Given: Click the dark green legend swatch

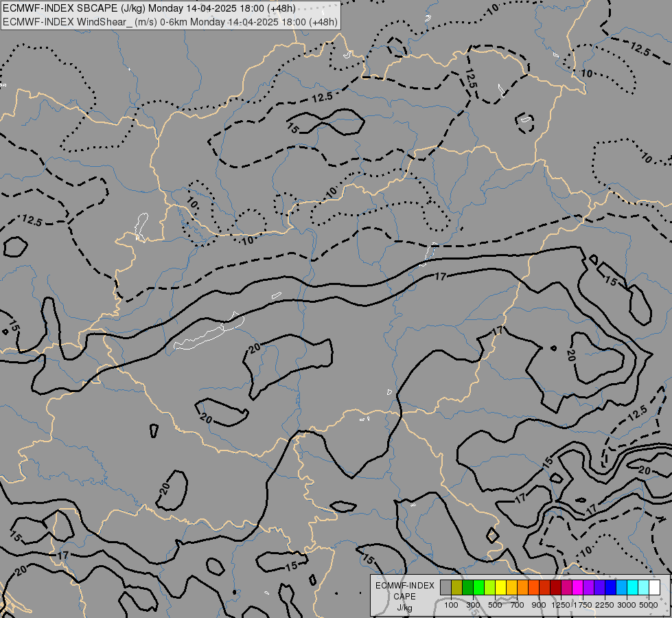Looking at the screenshot, I should click(x=468, y=588).
